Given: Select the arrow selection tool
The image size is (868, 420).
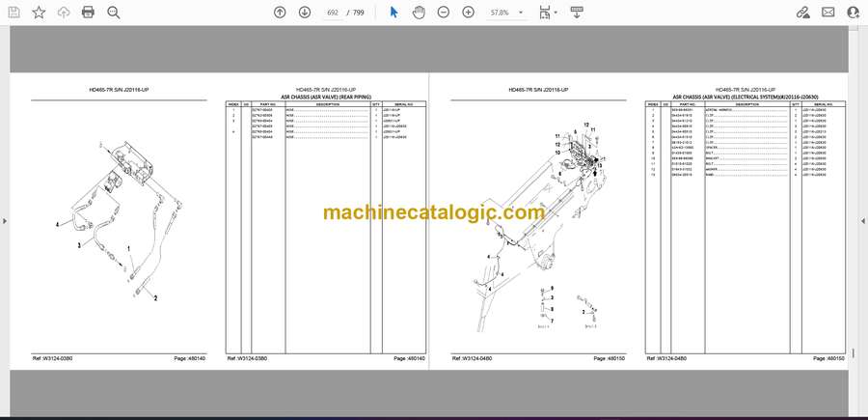Looking at the screenshot, I should pyautogui.click(x=393, y=13).
